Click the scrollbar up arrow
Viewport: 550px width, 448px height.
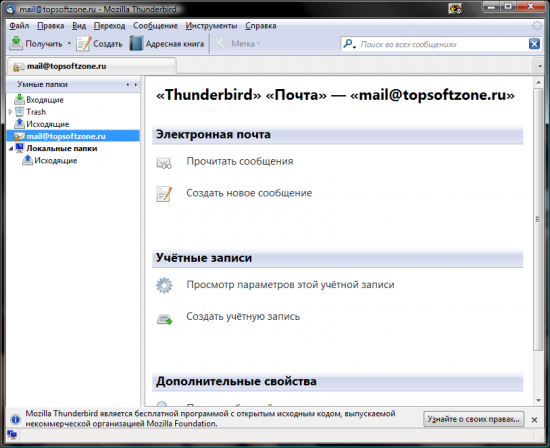(x=538, y=82)
